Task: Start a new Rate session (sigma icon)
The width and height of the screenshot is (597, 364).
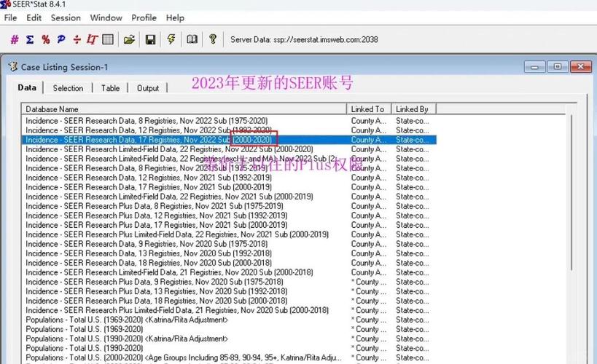Action: coord(30,39)
